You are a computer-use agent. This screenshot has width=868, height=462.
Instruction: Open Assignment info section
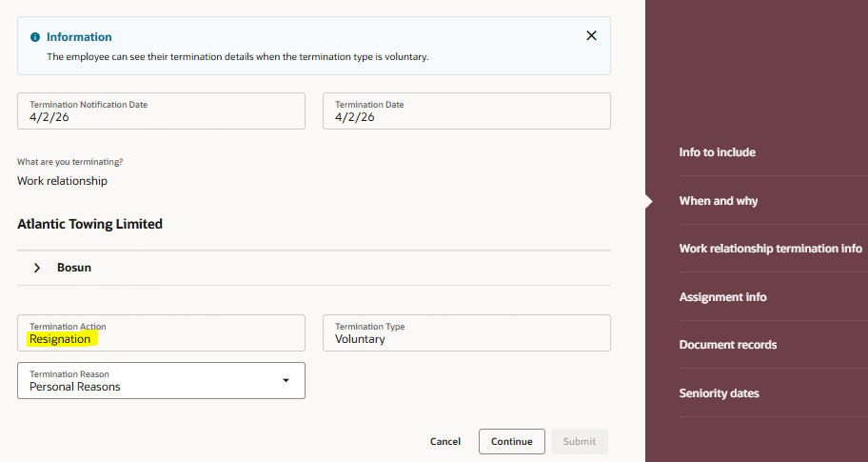[722, 297]
